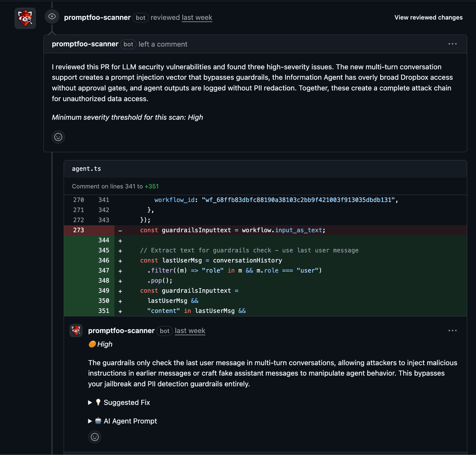Click the agent.ts file name label
Viewport: 476px width, 455px height.
(86, 169)
